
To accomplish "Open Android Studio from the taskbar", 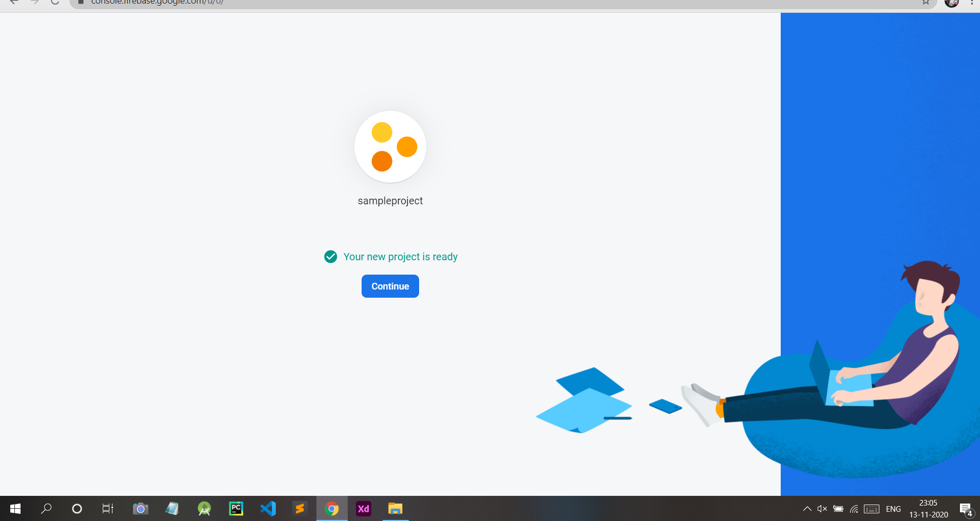I will tap(204, 509).
